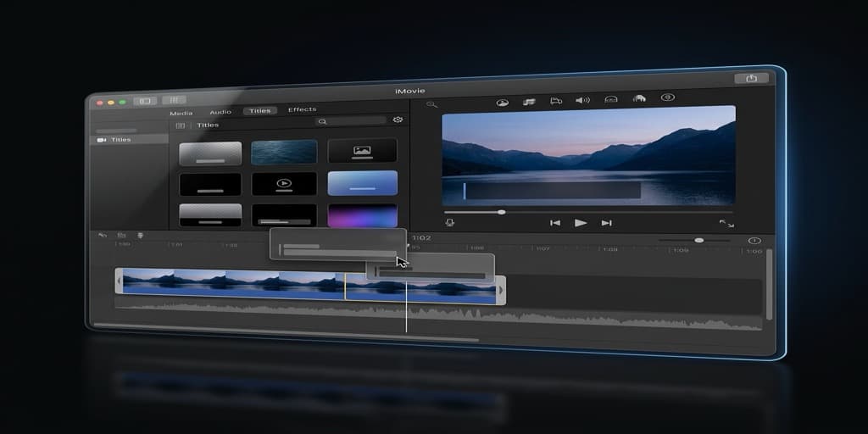Click the dome-shaped speed icon
Screen dimensions: 868x434
pos(639,98)
